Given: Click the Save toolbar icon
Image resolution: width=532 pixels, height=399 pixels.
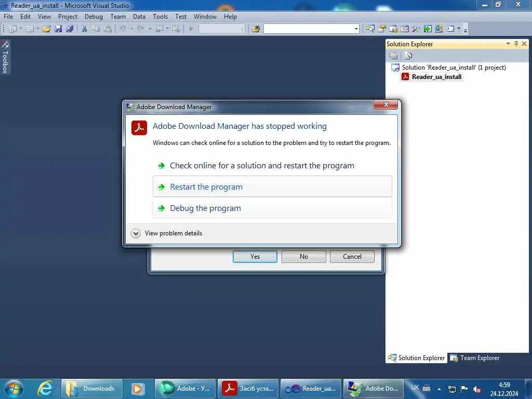Looking at the screenshot, I should point(58,29).
